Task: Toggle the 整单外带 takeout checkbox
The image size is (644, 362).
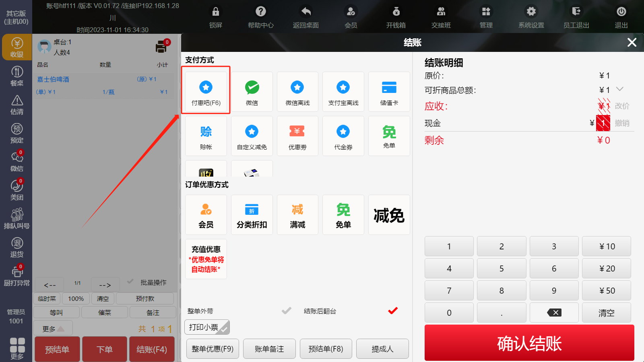Action: [286, 311]
